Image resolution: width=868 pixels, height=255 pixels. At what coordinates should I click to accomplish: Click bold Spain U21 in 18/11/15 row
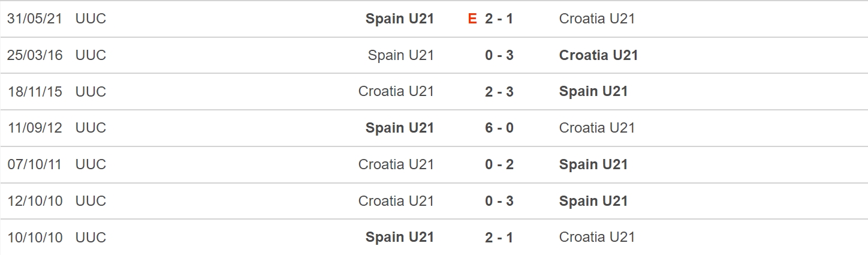coord(593,91)
